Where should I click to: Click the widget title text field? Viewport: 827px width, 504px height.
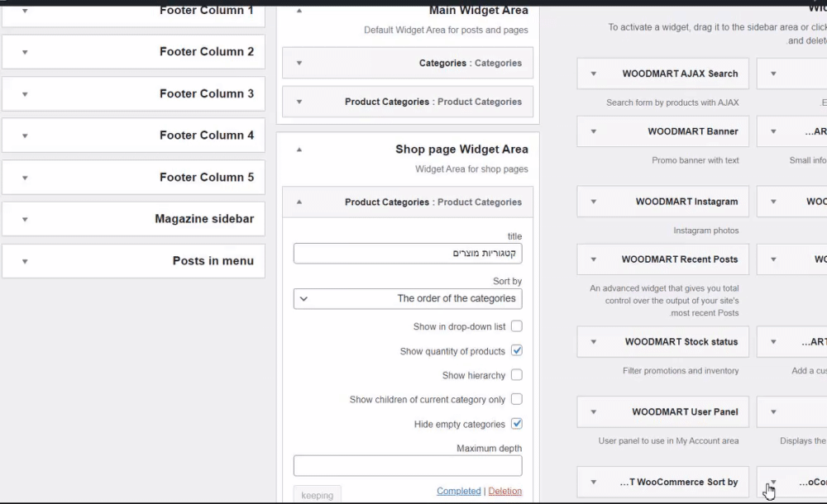[x=408, y=254]
